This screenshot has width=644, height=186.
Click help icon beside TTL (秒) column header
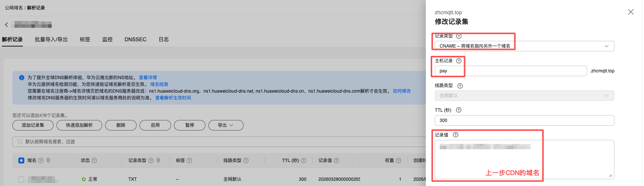[x=303, y=160]
